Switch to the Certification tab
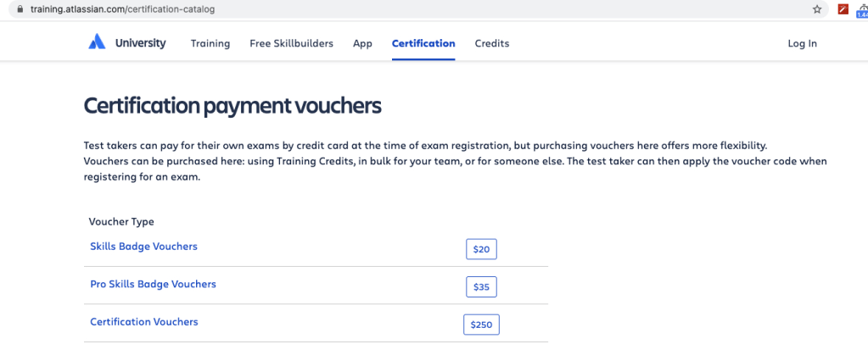Viewport: 868px width, 361px height. click(x=423, y=43)
